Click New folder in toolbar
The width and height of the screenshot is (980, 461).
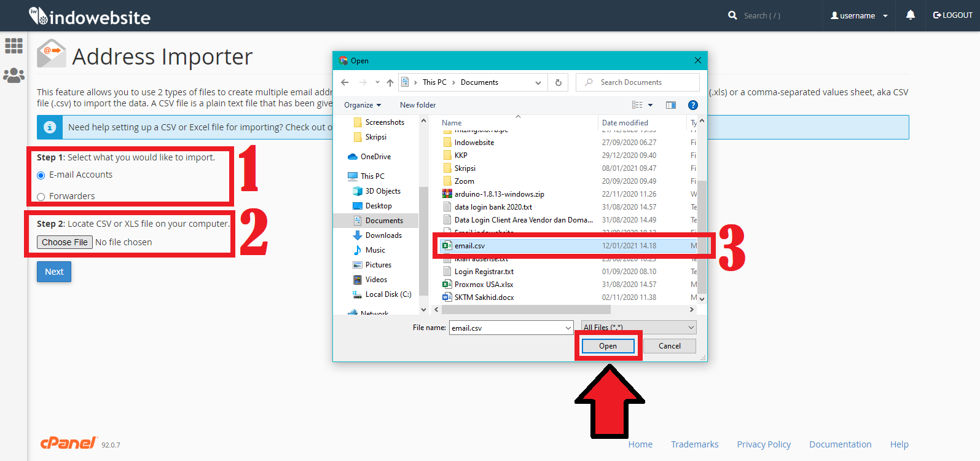tap(417, 105)
